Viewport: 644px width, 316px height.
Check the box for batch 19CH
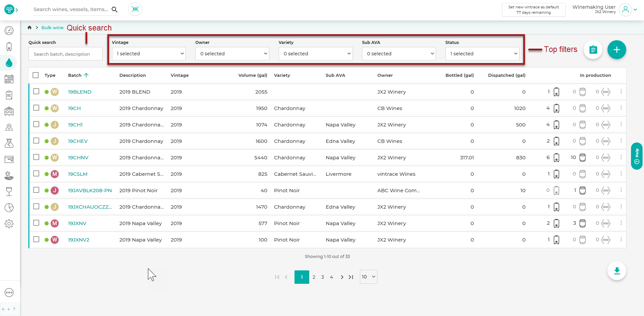tap(36, 108)
